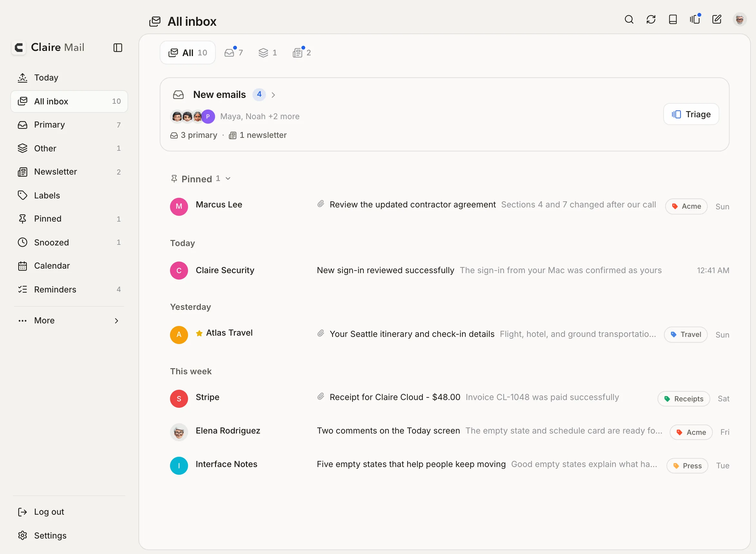Viewport: 756px width, 554px height.
Task: Click the Triage button
Action: click(x=691, y=114)
